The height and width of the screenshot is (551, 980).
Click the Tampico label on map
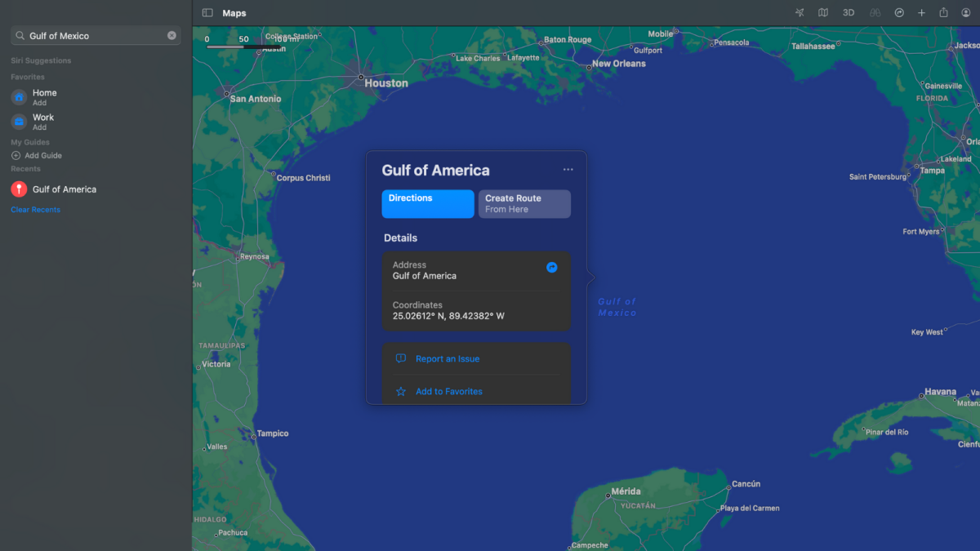273,433
